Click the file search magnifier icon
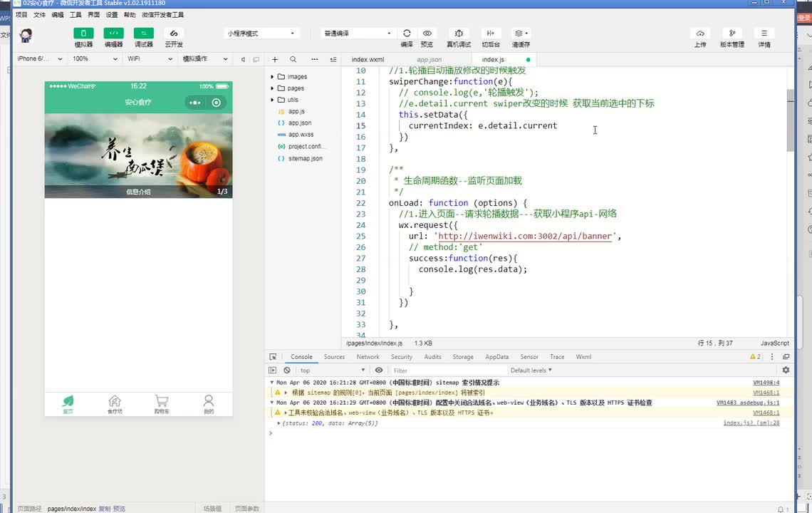 coord(293,59)
